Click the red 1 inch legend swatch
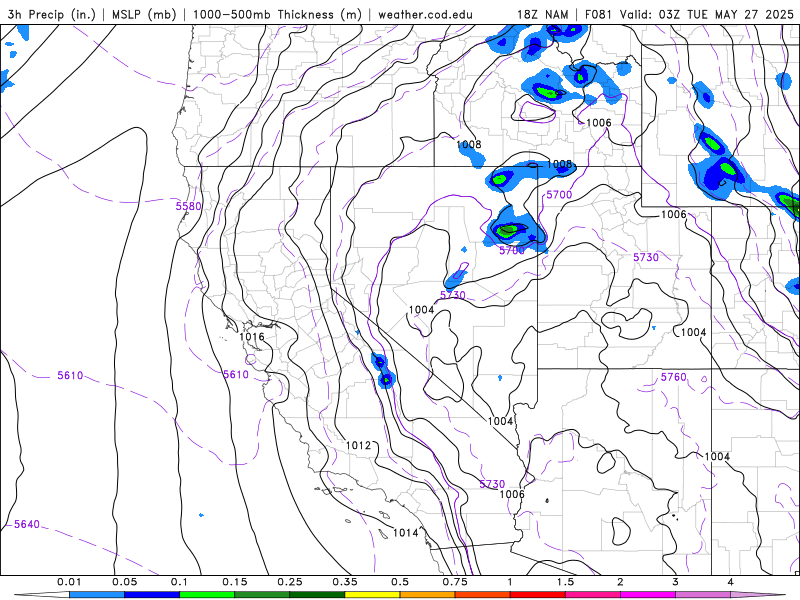 pos(538,595)
